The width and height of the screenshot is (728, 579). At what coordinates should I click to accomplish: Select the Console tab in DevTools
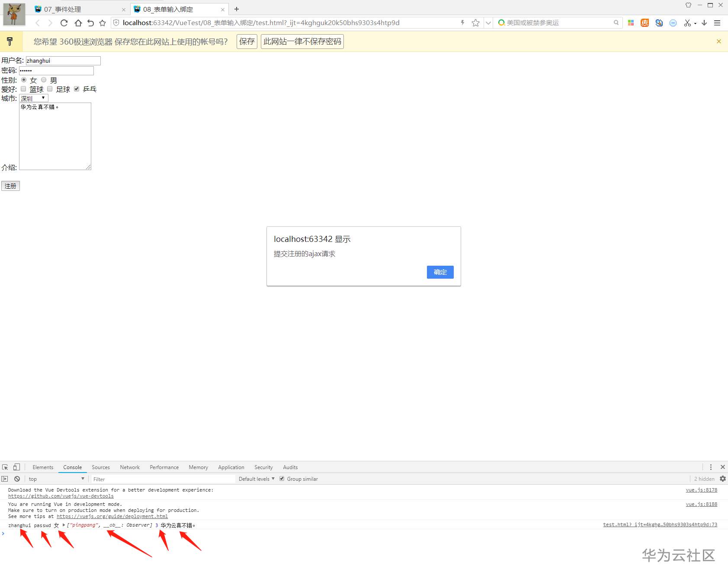(x=72, y=467)
